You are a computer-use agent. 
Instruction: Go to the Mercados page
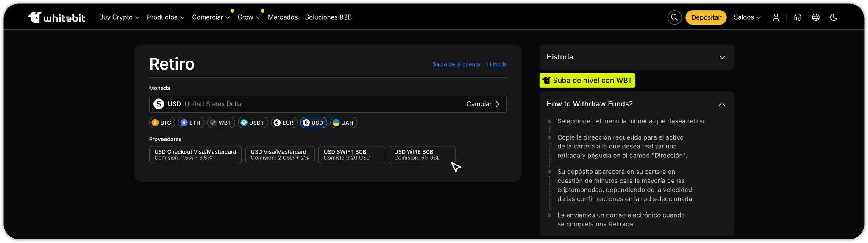coord(283,17)
